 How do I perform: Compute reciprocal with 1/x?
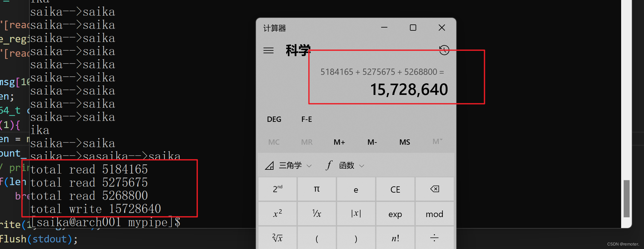pyautogui.click(x=317, y=214)
